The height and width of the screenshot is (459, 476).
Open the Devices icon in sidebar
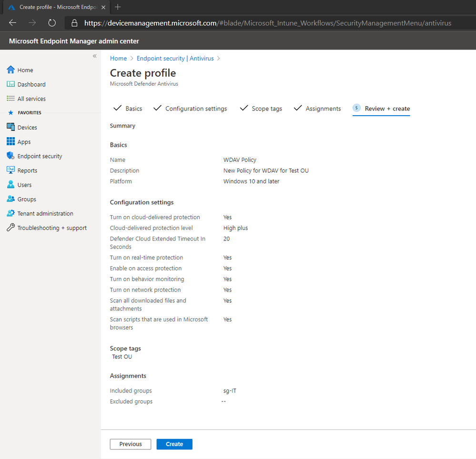(x=10, y=127)
